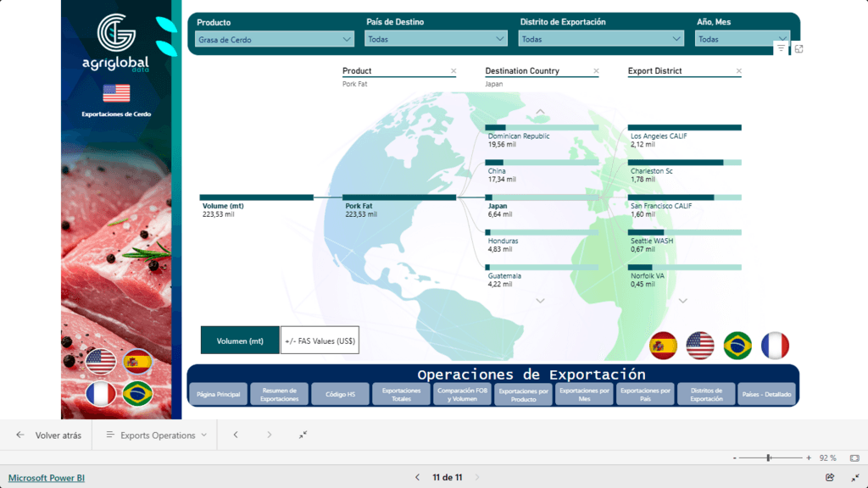Click the Spanish flag icon bottom right
The width and height of the screenshot is (868, 488).
tap(663, 346)
